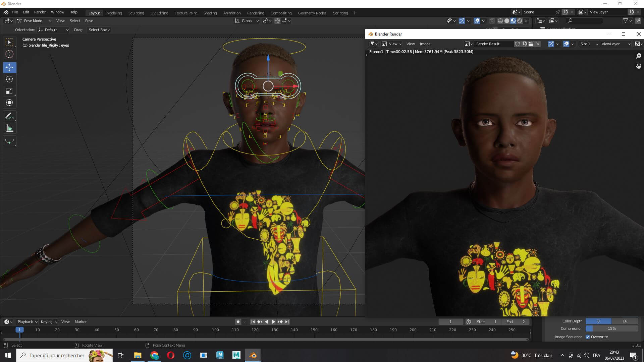Toggle the Overwrite checkbox
The height and width of the screenshot is (362, 644).
[x=588, y=337]
